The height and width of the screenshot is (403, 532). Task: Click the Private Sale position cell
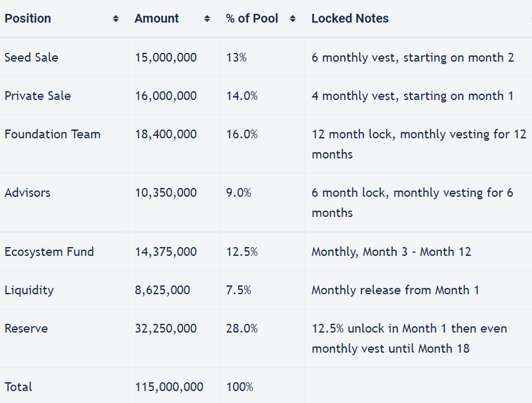[38, 96]
